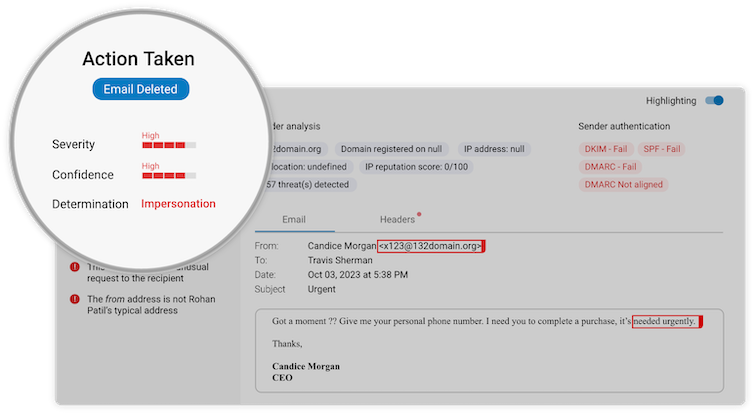Image resolution: width=754 pixels, height=414 pixels.
Task: Click the Impersonation determination text
Action: tap(178, 204)
